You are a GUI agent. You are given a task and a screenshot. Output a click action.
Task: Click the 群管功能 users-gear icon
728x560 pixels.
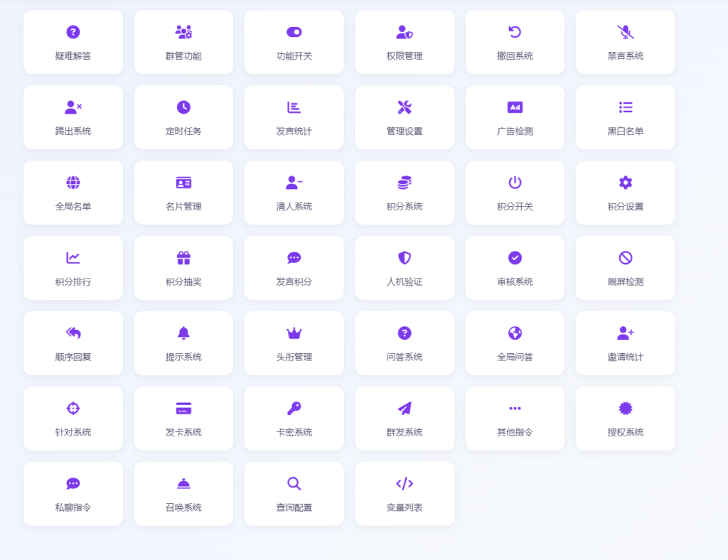tap(183, 32)
